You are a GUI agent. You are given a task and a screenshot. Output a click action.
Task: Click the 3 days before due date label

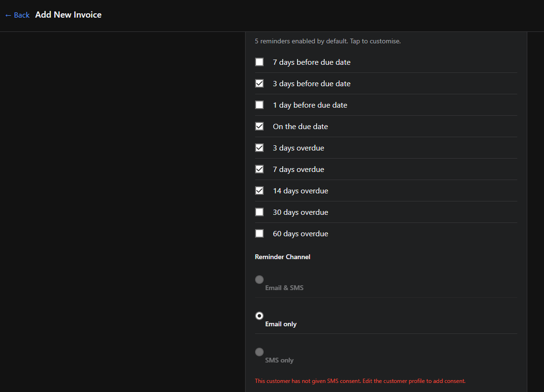[x=311, y=84]
